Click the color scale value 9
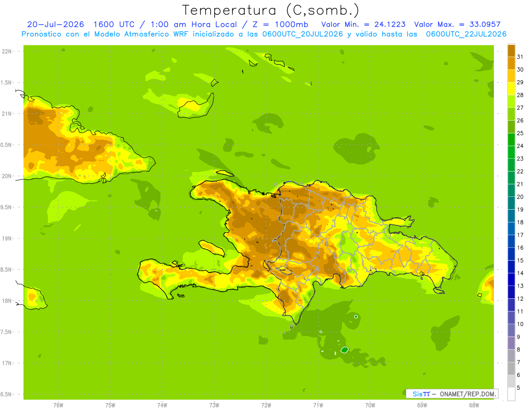This screenshot has width=532, height=411. point(519,337)
